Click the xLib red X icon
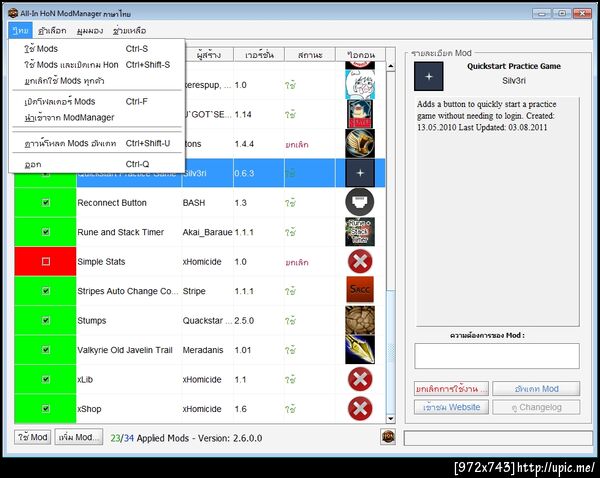The image size is (600, 478). (360, 379)
